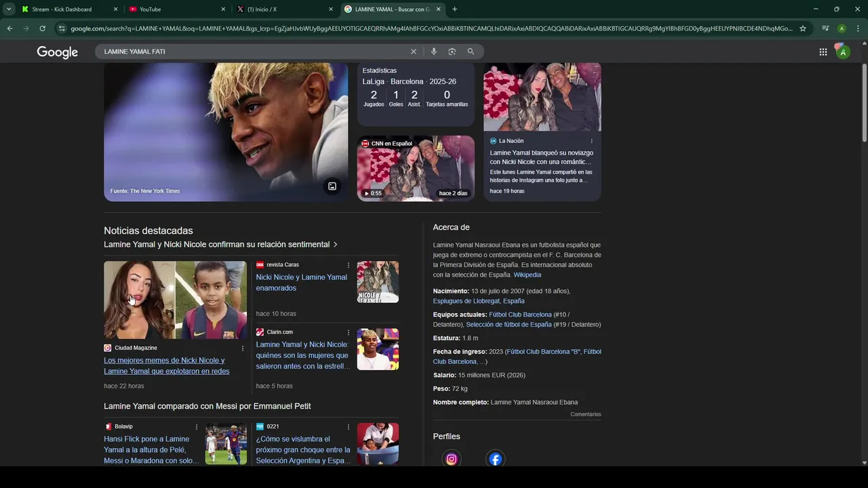The height and width of the screenshot is (488, 868).
Task: Click 'Lamine Yamal comparado con Messi' heading
Action: coord(208,406)
